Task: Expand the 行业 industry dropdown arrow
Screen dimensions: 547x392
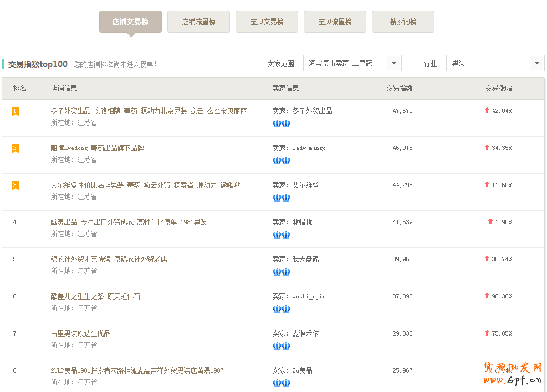Action: tap(537, 64)
